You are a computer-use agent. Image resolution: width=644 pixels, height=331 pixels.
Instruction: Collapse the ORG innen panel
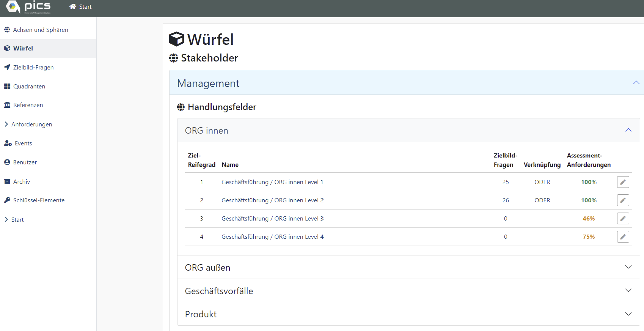coord(628,130)
